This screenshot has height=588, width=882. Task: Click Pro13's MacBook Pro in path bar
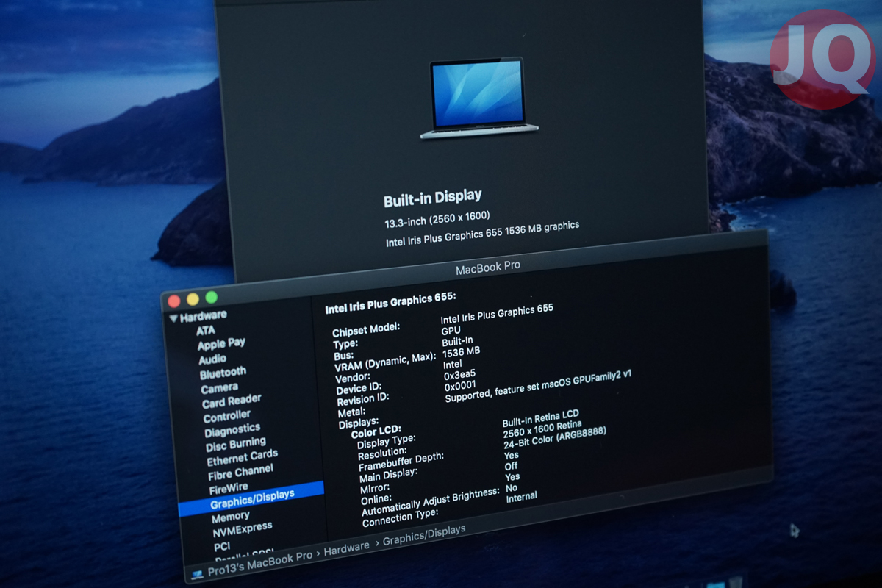pos(260,564)
